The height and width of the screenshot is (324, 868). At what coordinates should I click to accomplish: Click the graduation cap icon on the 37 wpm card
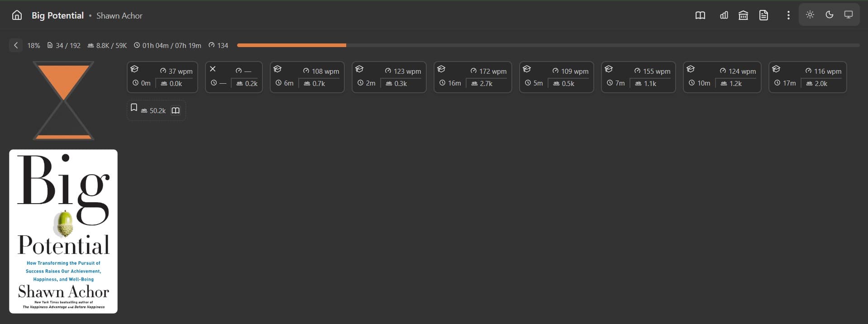pyautogui.click(x=134, y=69)
